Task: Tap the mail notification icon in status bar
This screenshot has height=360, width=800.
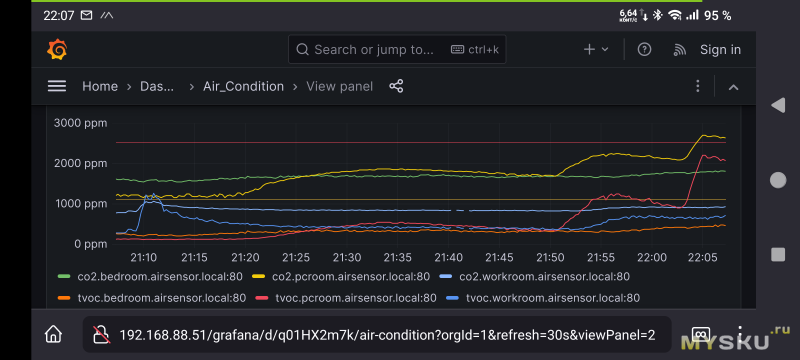Action: (87, 16)
